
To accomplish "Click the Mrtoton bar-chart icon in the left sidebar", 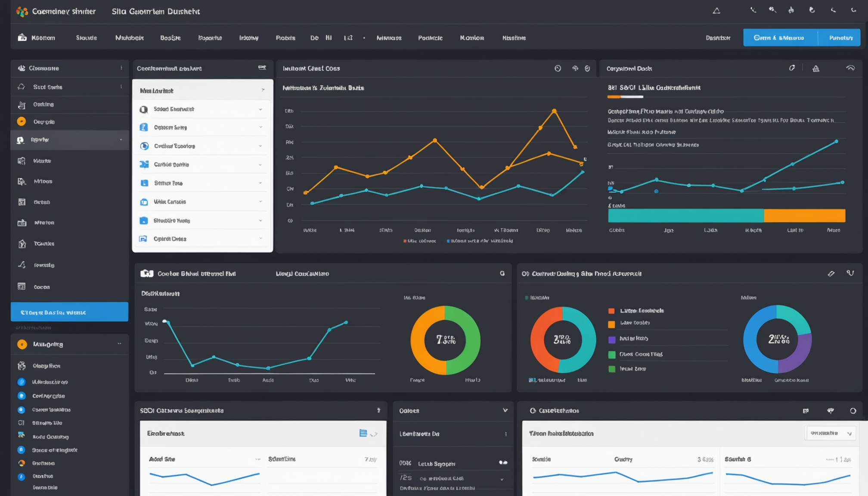I will (22, 223).
